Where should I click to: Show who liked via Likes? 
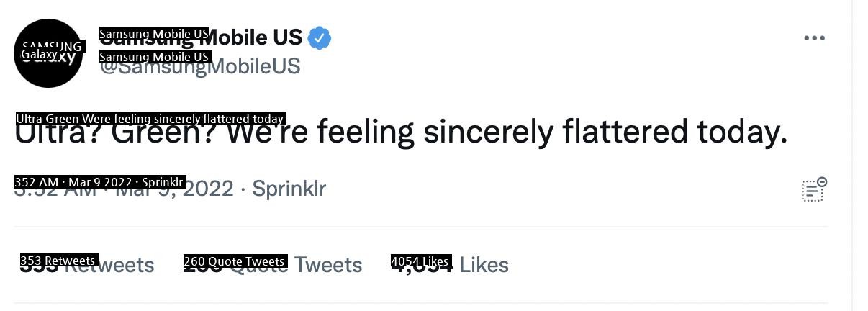pos(450,265)
